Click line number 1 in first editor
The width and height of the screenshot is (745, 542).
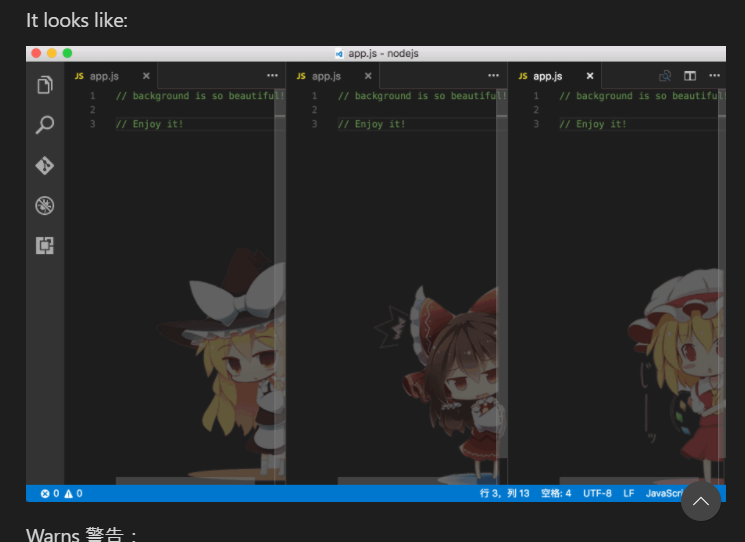[93, 96]
